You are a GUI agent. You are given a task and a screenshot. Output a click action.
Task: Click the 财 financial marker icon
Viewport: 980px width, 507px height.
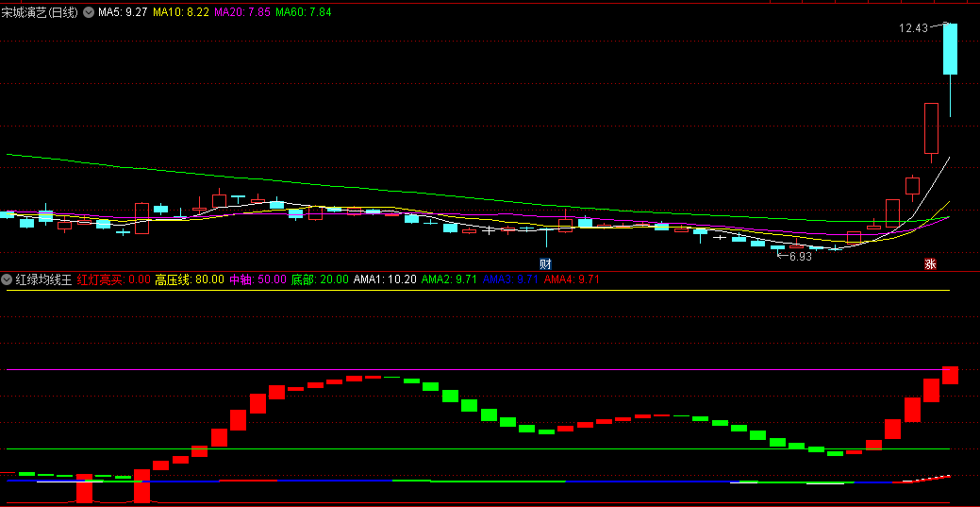(545, 263)
